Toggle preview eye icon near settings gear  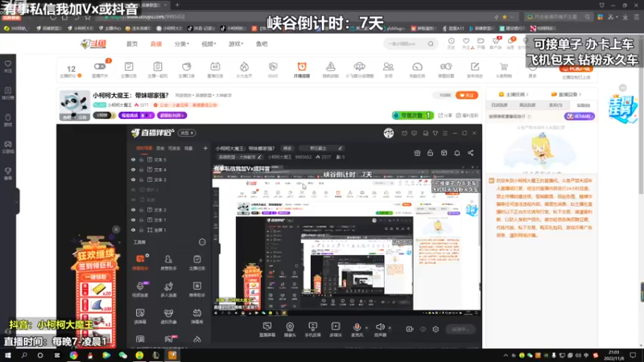(x=423, y=329)
